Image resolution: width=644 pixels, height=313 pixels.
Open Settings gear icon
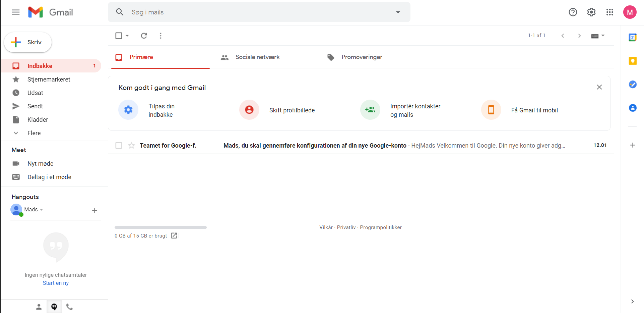(591, 12)
